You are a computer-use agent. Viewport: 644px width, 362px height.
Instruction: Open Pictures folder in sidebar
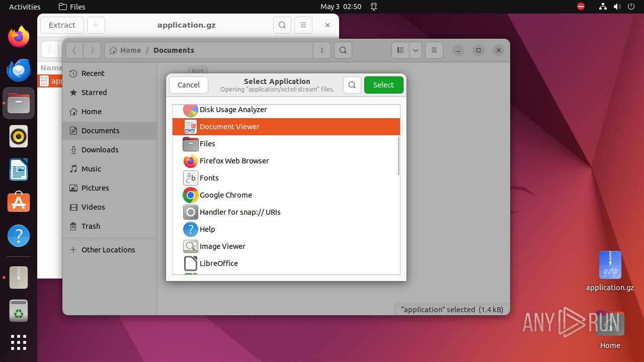tap(110, 188)
